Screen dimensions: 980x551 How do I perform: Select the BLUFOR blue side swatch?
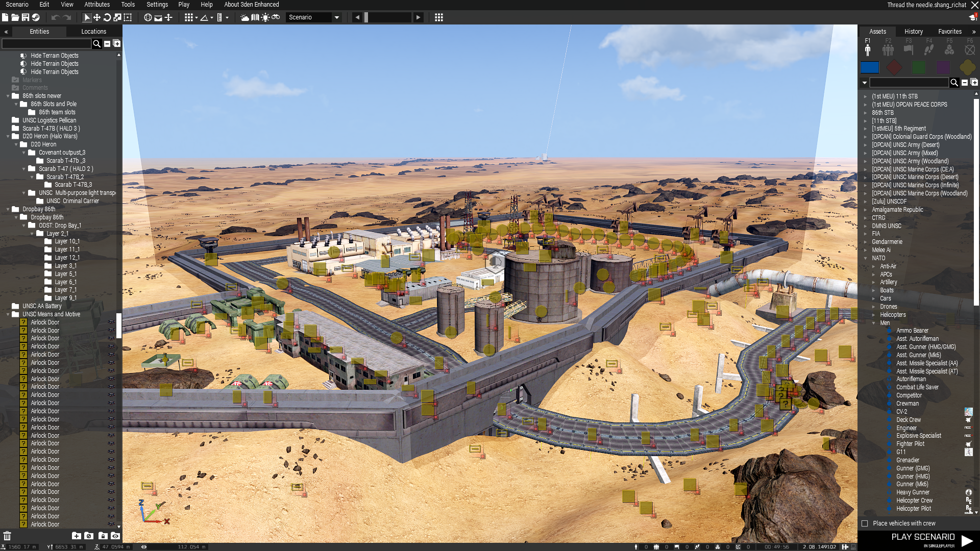870,67
